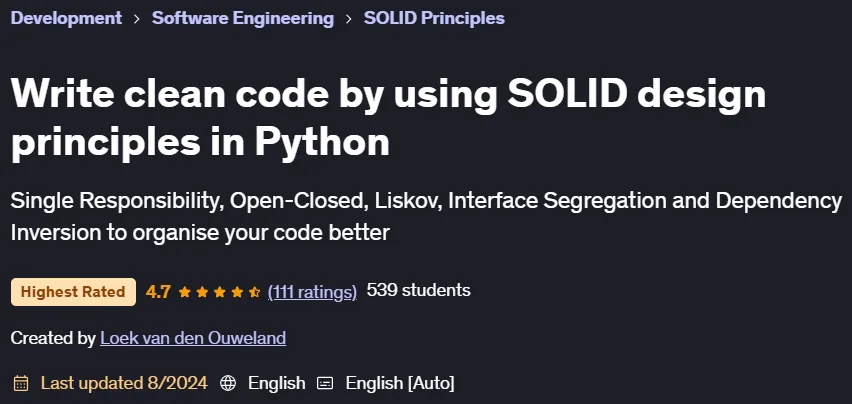Image resolution: width=852 pixels, height=404 pixels.
Task: Click the first rating star
Action: coord(185,292)
